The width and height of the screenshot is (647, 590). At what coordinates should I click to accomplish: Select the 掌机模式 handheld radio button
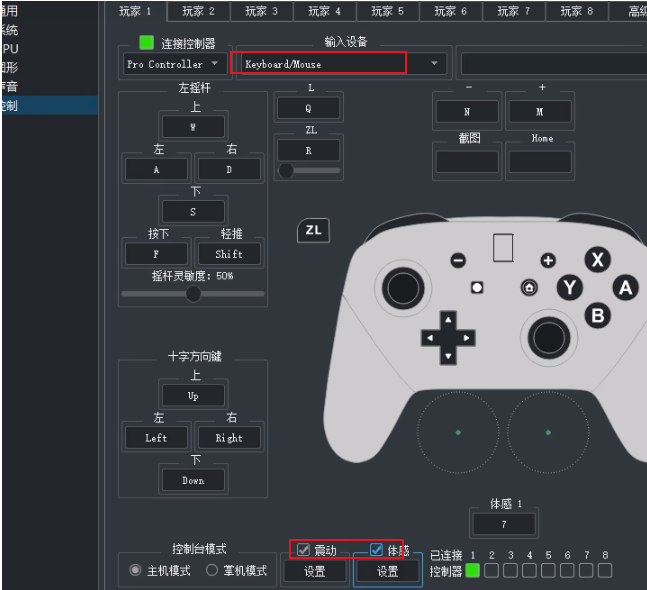click(212, 570)
